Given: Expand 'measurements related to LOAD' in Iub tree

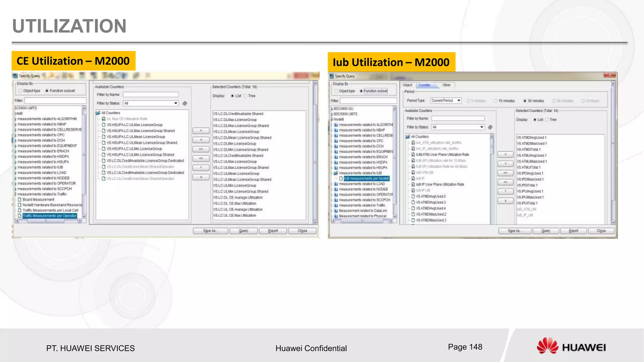Looking at the screenshot, I should pyautogui.click(x=332, y=184).
